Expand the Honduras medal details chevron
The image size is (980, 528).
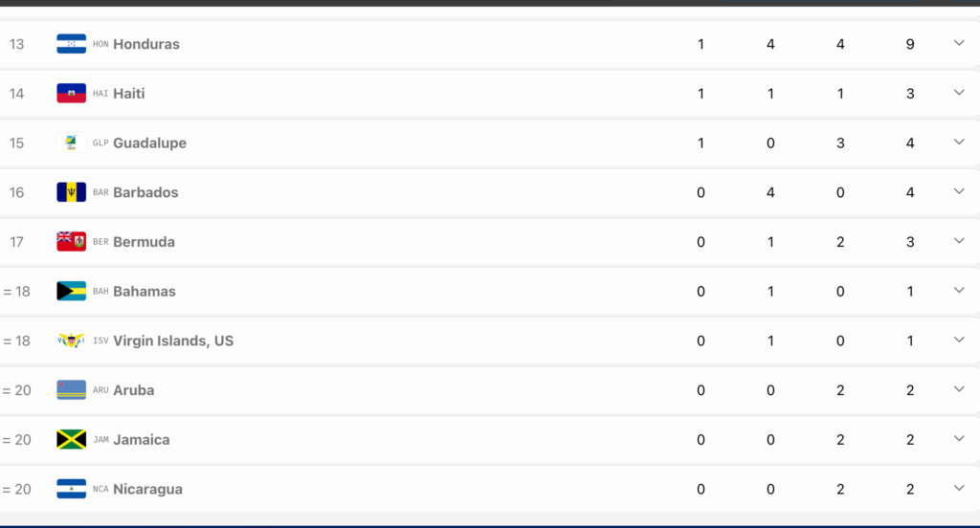(x=959, y=43)
